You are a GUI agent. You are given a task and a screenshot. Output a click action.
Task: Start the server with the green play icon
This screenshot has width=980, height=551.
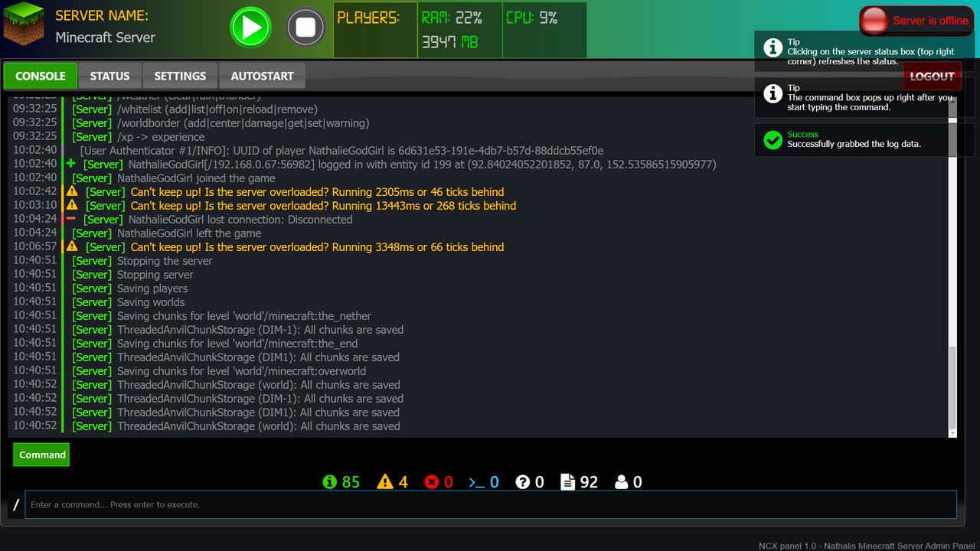coord(250,27)
